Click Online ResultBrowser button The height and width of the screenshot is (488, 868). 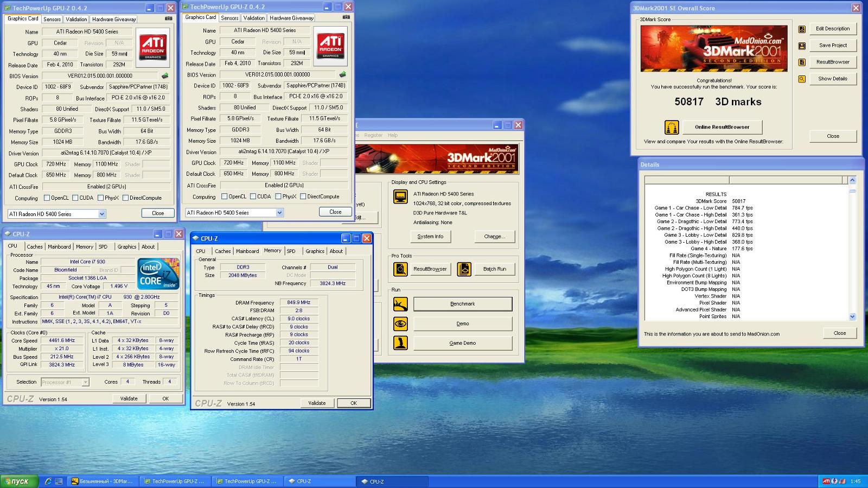point(722,127)
